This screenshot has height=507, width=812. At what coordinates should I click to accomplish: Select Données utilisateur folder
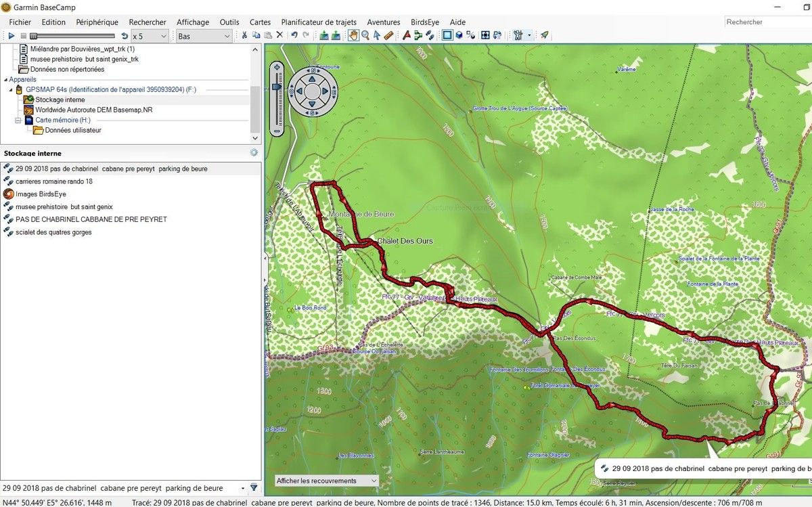(73, 130)
